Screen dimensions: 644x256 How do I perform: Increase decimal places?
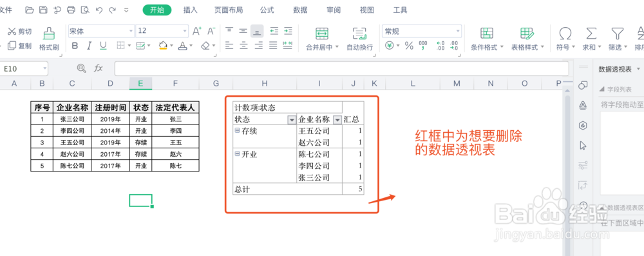pyautogui.click(x=440, y=46)
